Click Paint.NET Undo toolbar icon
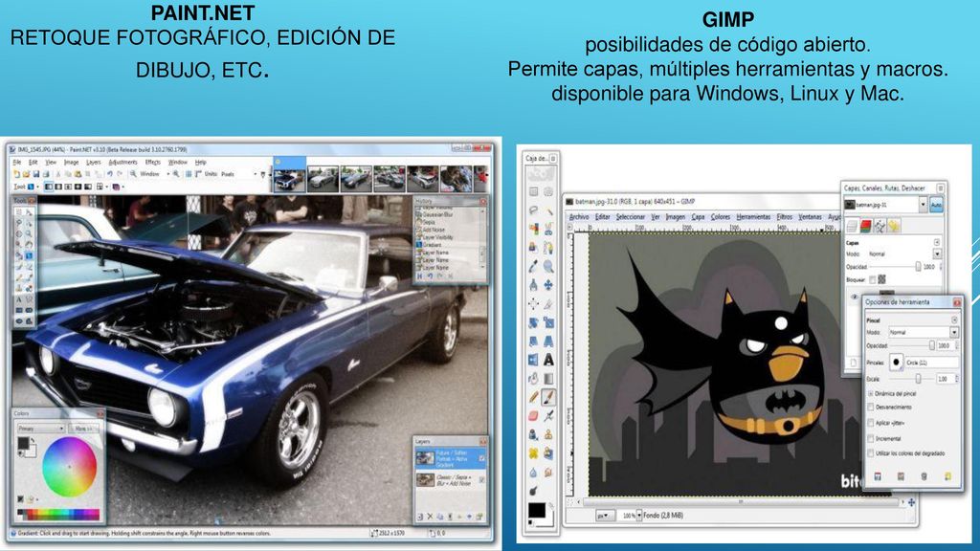The width and height of the screenshot is (980, 551). click(x=109, y=174)
